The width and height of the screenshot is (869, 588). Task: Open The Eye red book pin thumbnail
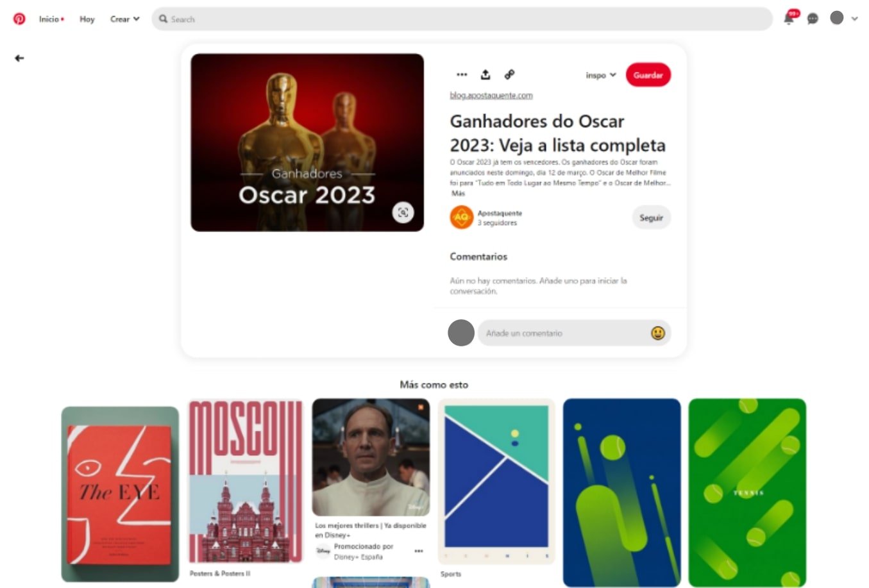(x=120, y=494)
